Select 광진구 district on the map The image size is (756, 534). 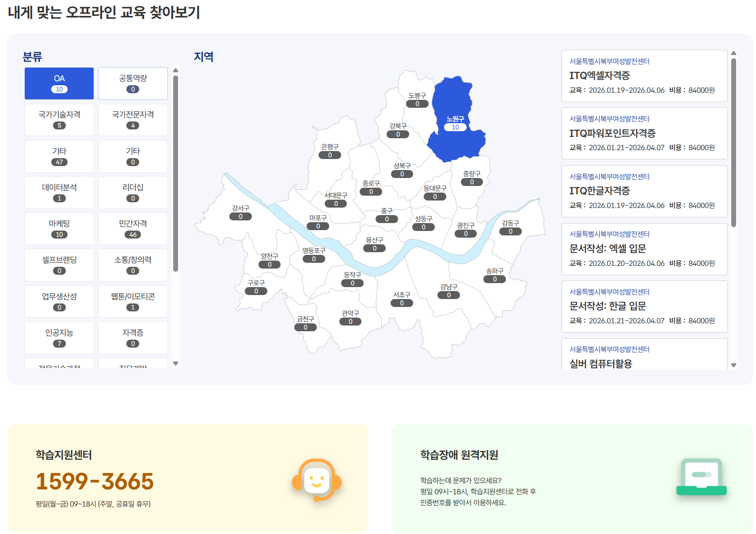pyautogui.click(x=465, y=230)
